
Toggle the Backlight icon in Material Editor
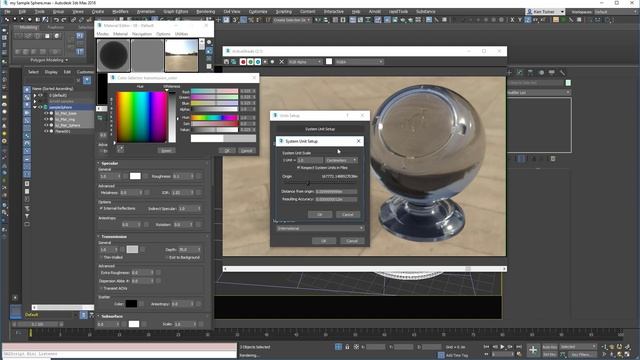[x=209, y=51]
